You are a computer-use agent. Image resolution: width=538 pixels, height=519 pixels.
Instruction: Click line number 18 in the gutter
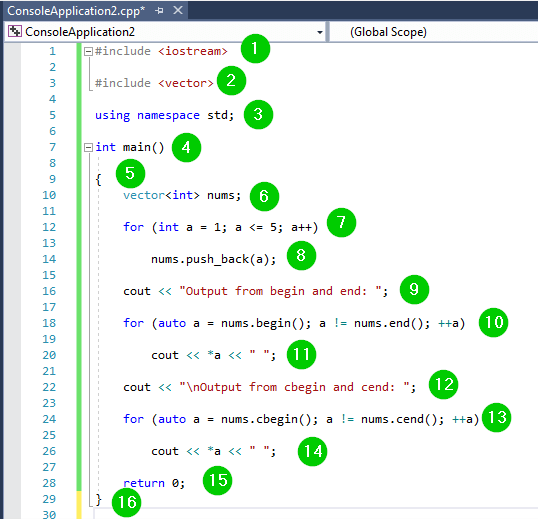pyautogui.click(x=49, y=323)
